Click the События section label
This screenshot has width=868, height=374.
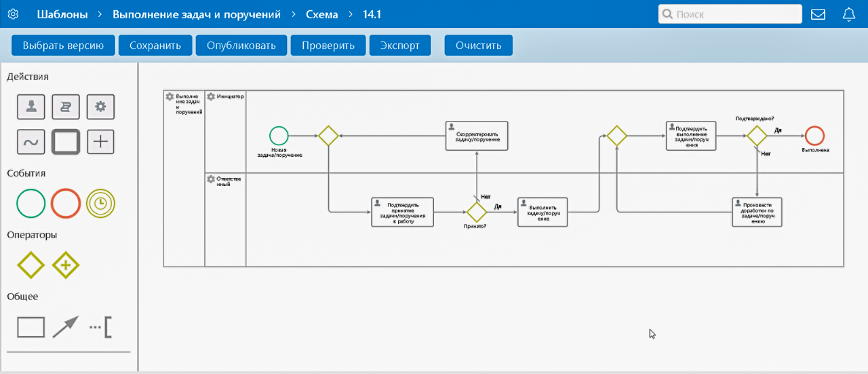pos(26,173)
